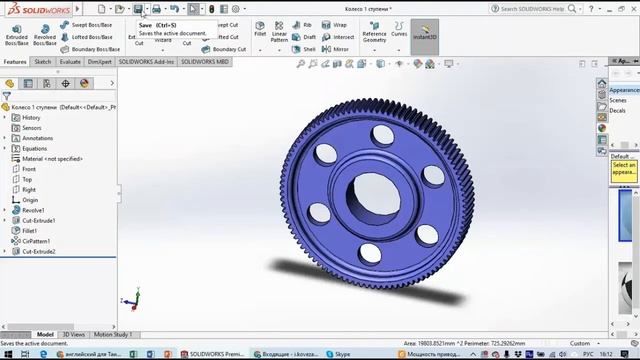Click the Revolved Boss/Base tool
Viewport: 640px width, 360px height.
tap(45, 35)
